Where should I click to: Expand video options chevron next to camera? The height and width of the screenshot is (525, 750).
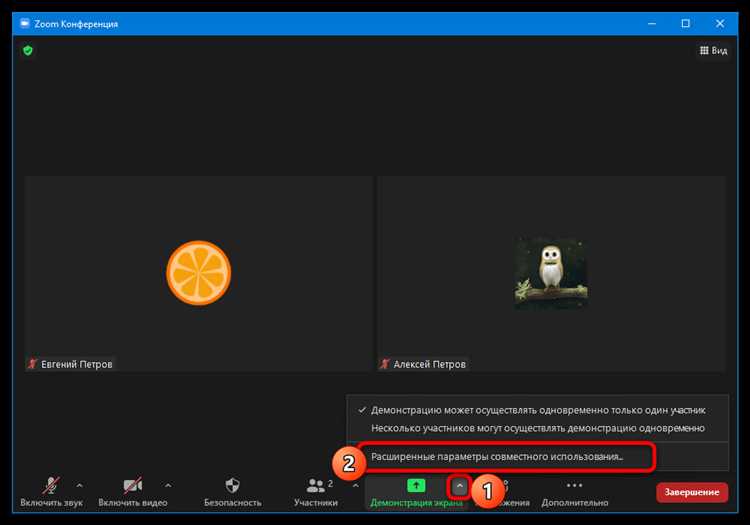pos(168,486)
